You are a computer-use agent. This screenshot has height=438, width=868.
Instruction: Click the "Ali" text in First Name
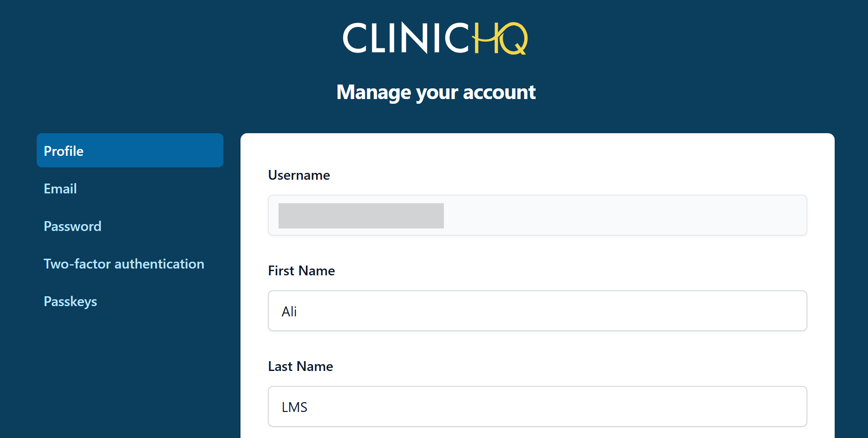[289, 312]
